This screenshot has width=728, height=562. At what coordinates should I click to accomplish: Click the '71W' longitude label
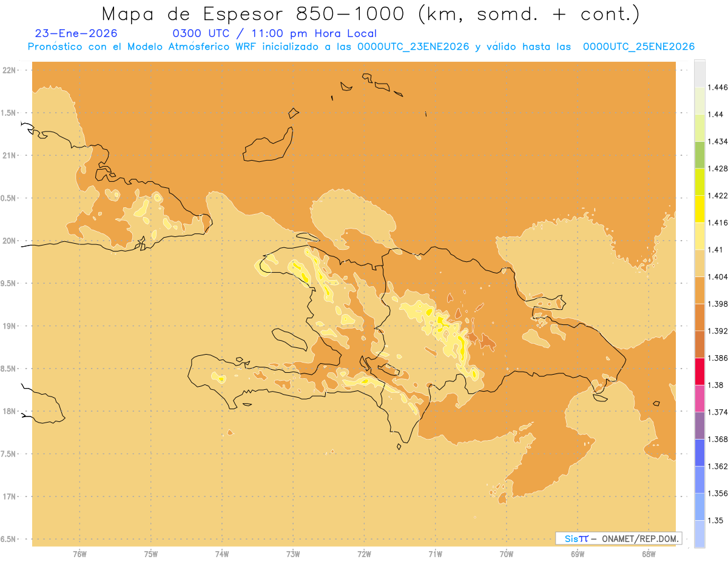(435, 554)
